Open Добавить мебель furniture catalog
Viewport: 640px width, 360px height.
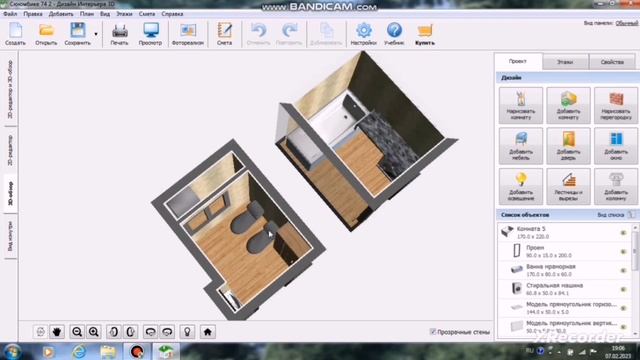point(521,146)
